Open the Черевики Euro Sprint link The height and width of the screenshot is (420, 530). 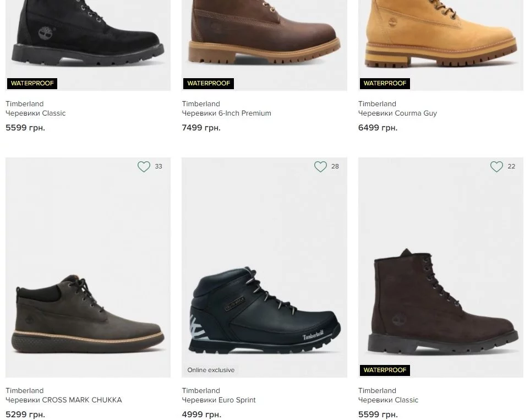pos(218,400)
